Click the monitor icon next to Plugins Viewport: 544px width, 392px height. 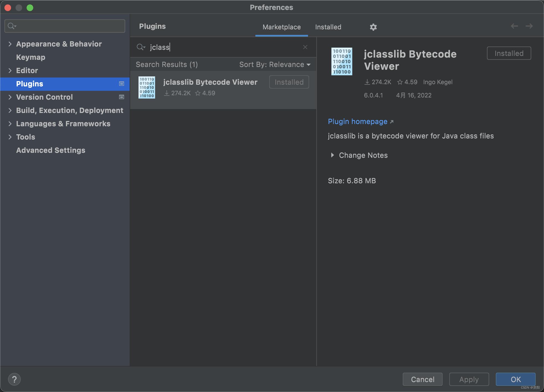121,84
